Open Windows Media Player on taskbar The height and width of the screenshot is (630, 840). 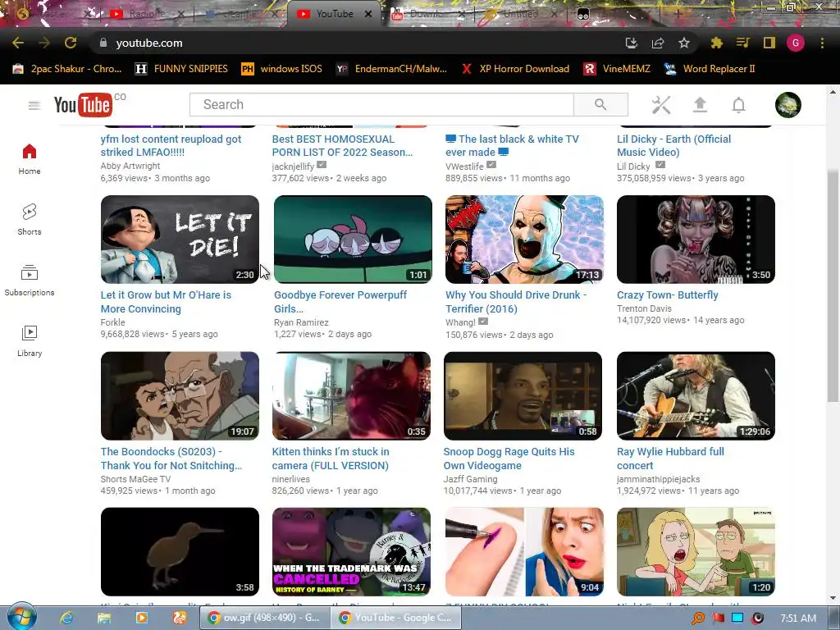(141, 618)
